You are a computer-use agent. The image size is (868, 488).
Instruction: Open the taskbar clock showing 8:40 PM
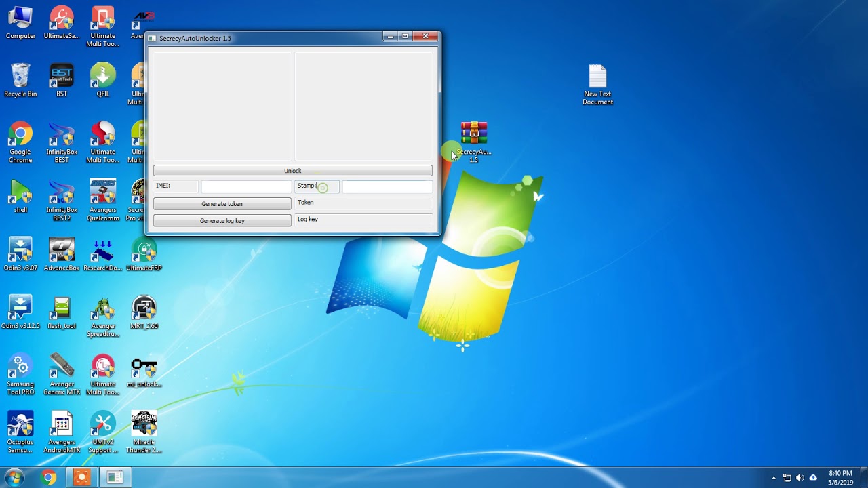coord(840,478)
